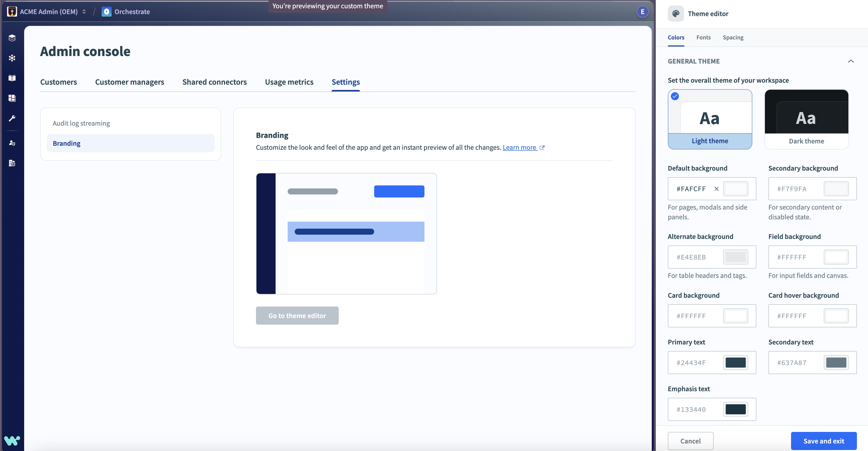
Task: Switch to the Fonts tab
Action: pos(703,37)
